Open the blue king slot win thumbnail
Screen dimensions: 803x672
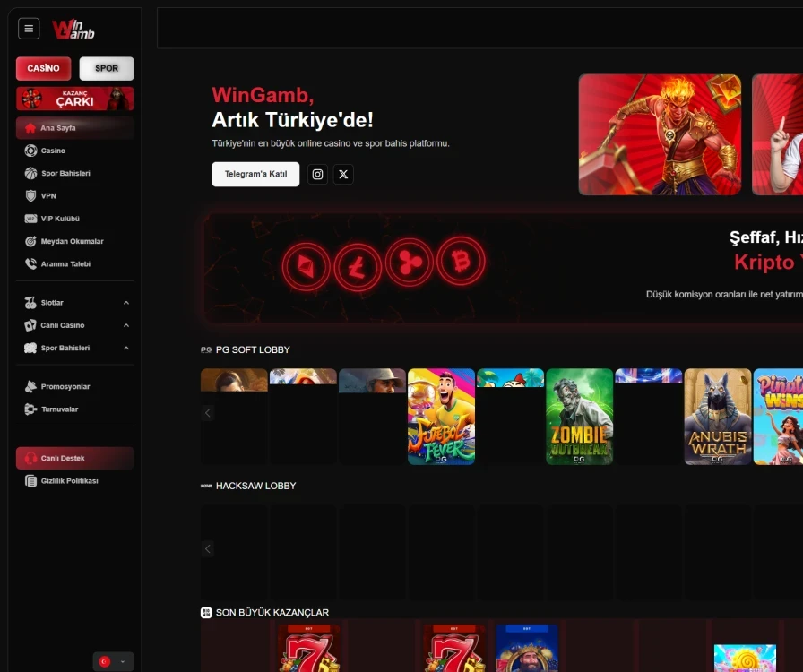point(527,648)
